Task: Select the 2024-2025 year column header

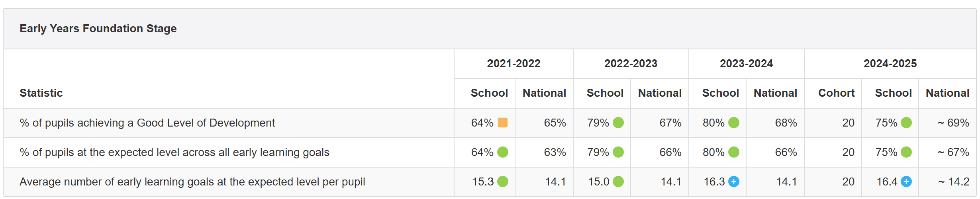Action: click(x=890, y=63)
